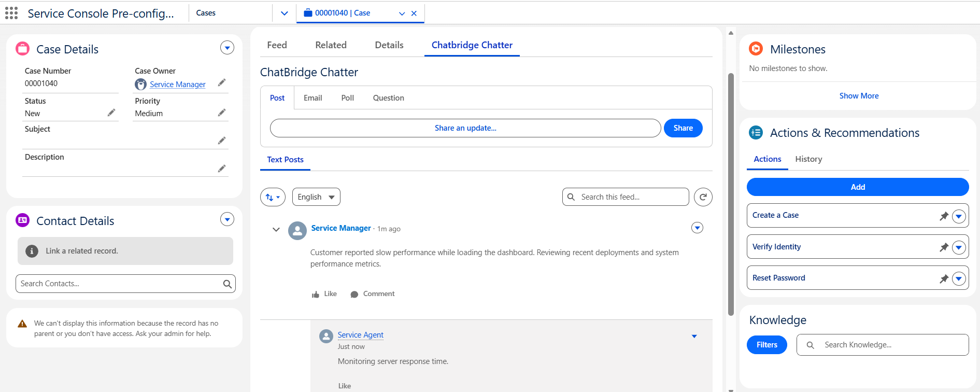Click the Service Manager post avatar
980x392 pixels.
pos(297,231)
